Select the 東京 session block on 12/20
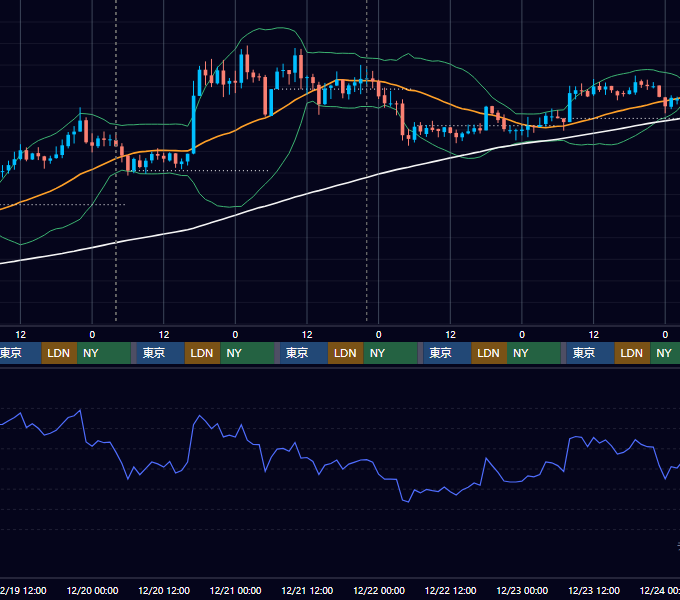 tap(160, 353)
